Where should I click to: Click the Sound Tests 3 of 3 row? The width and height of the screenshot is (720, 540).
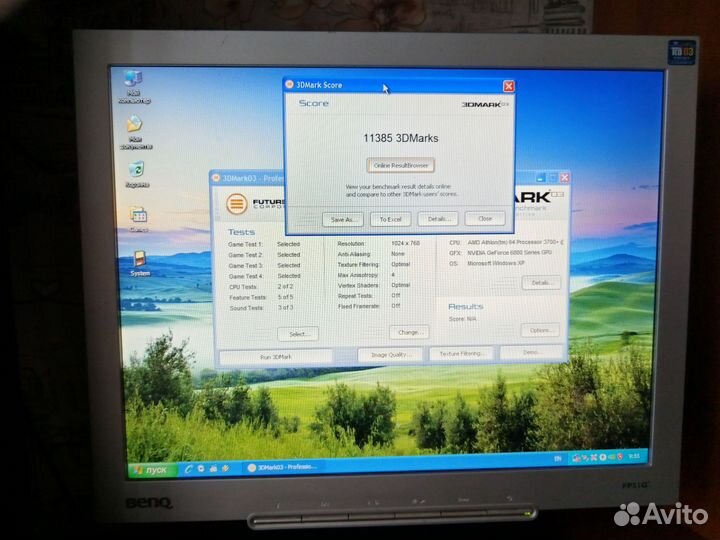point(261,308)
